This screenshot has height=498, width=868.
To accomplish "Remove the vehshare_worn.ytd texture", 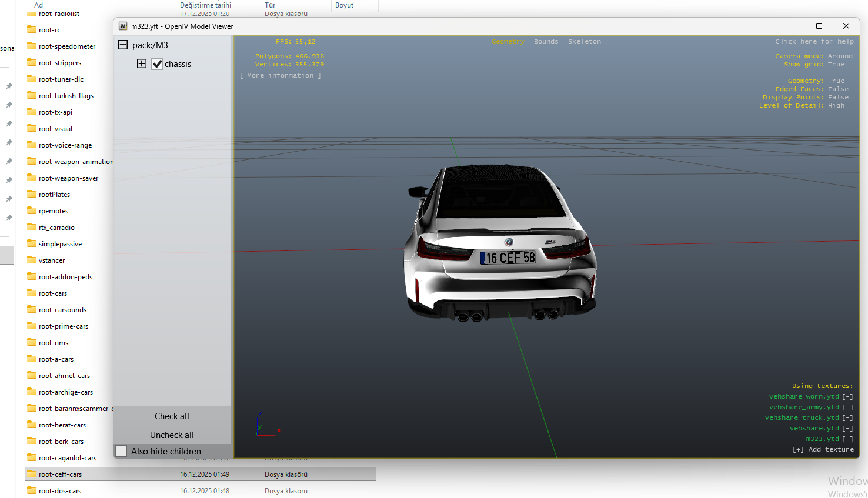I will pos(847,397).
